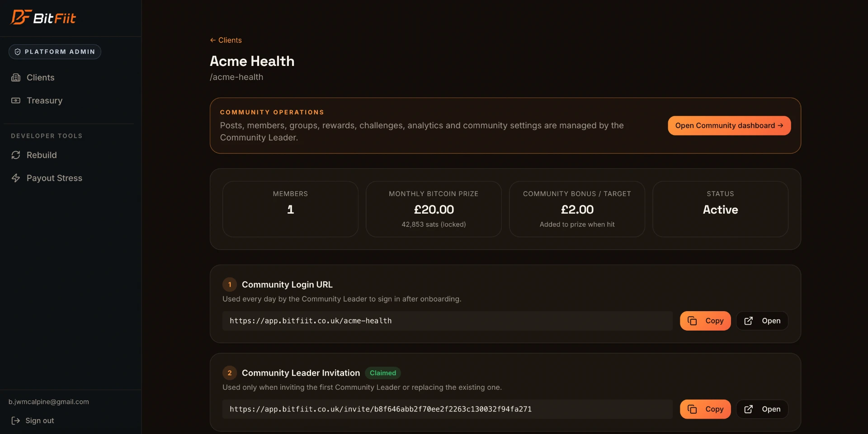Viewport: 868px width, 434px height.
Task: Copy the Community Login URL
Action: tap(705, 321)
